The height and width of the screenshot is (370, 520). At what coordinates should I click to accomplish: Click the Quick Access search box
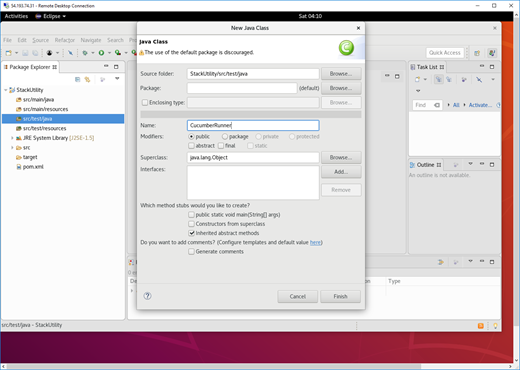[445, 53]
